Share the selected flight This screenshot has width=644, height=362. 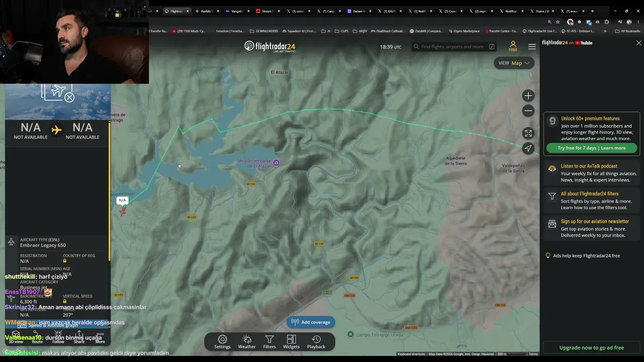click(x=79, y=337)
